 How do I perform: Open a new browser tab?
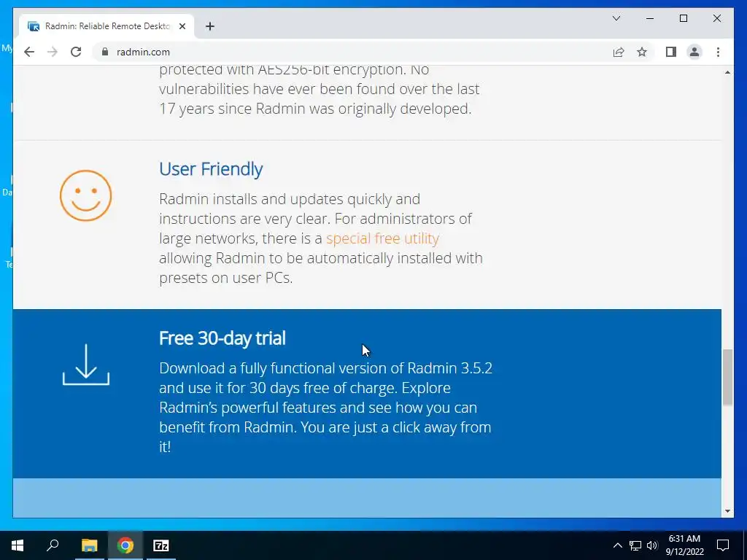click(209, 26)
